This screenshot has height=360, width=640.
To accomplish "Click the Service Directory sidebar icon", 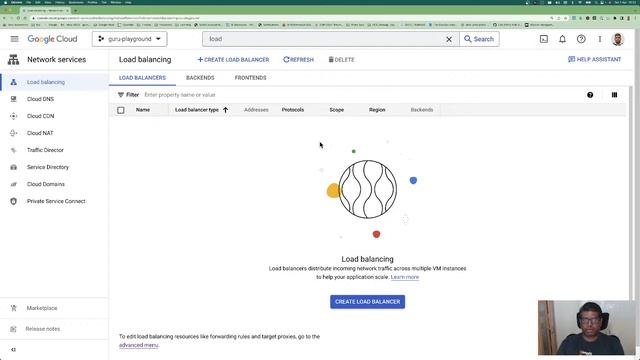I will click(x=13, y=167).
